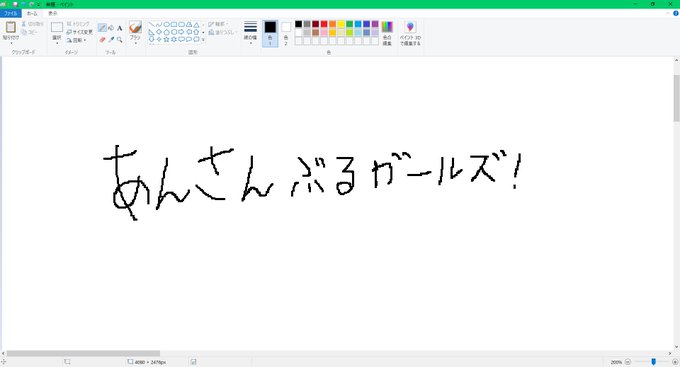Choose the Five-point star shape

(x=167, y=39)
